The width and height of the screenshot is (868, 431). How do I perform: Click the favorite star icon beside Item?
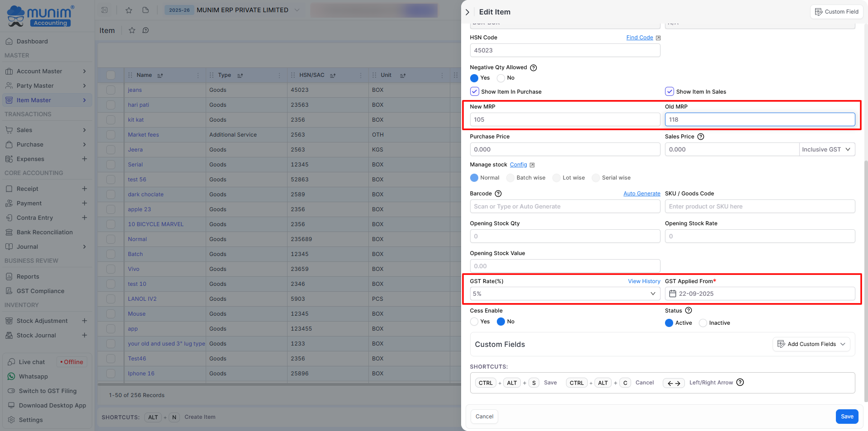coord(132,30)
